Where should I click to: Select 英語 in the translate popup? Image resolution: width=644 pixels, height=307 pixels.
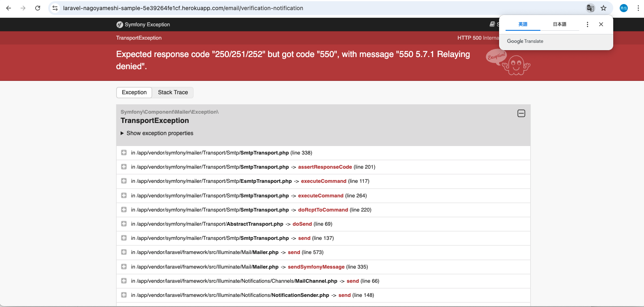(x=523, y=24)
